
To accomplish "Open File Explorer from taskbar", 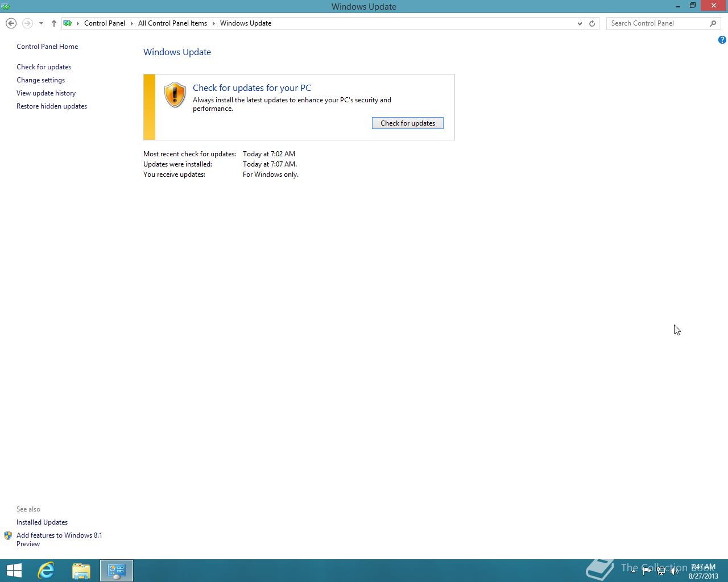I will [x=81, y=571].
